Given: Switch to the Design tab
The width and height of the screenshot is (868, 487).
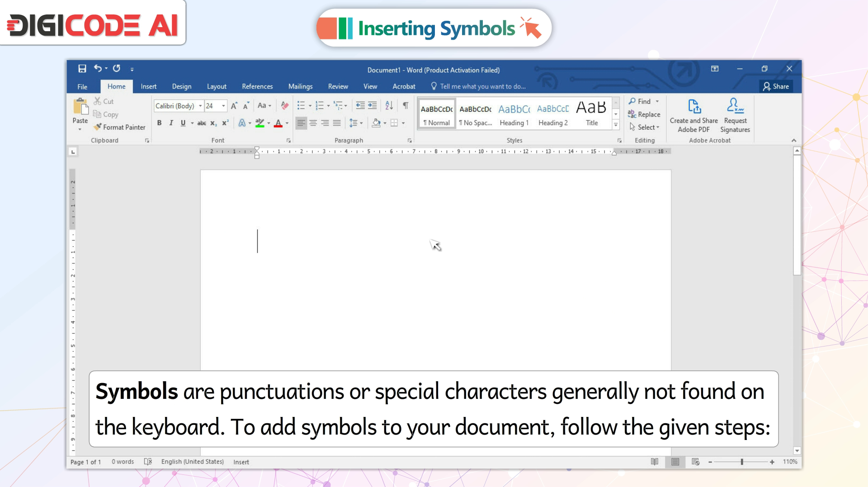Looking at the screenshot, I should pyautogui.click(x=181, y=86).
